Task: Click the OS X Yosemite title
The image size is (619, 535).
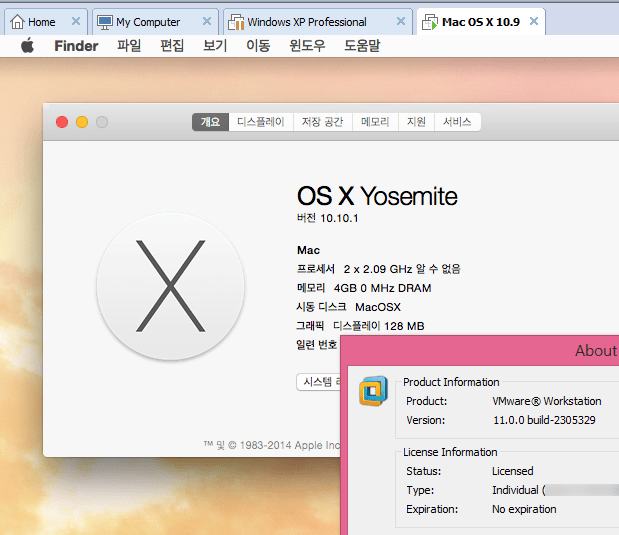Action: click(377, 196)
